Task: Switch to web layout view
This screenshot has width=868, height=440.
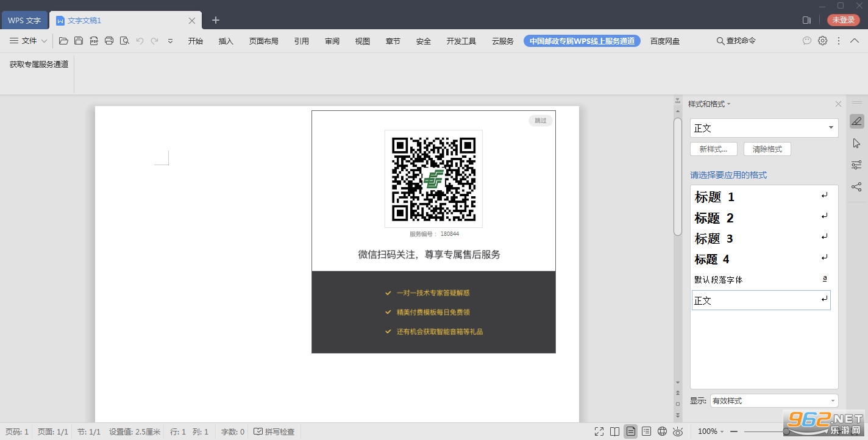Action: [x=663, y=431]
